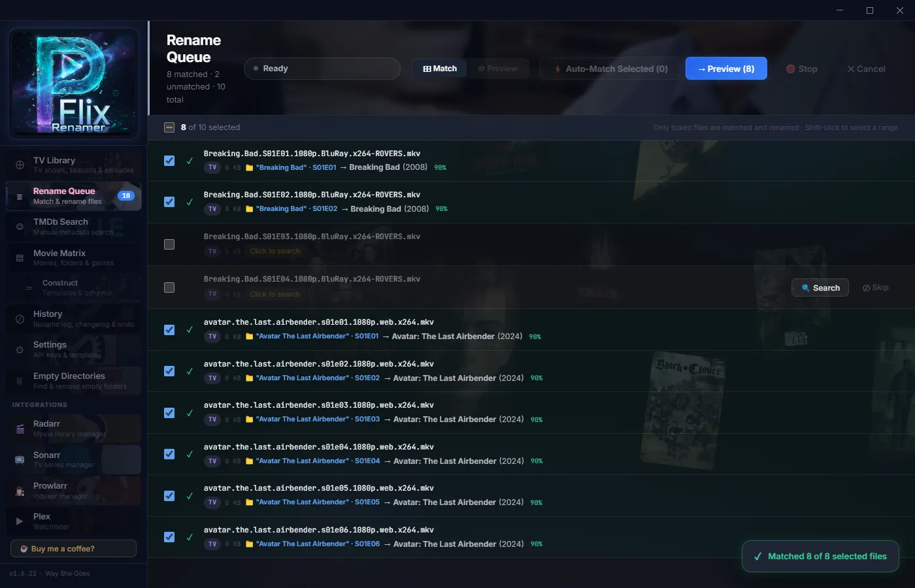
Task: Click TV badge on Avatar s01e06 row
Action: (x=212, y=544)
